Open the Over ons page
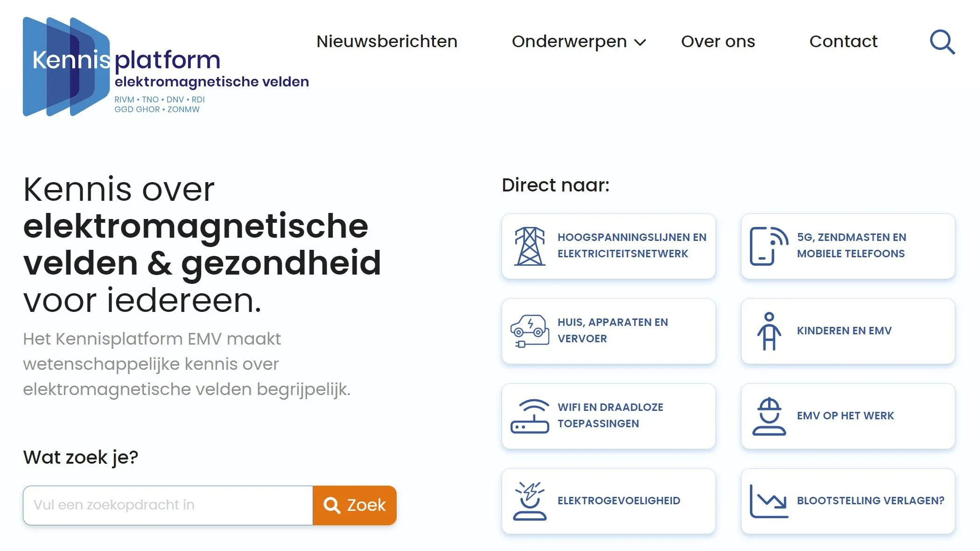980x551 pixels. [x=718, y=42]
